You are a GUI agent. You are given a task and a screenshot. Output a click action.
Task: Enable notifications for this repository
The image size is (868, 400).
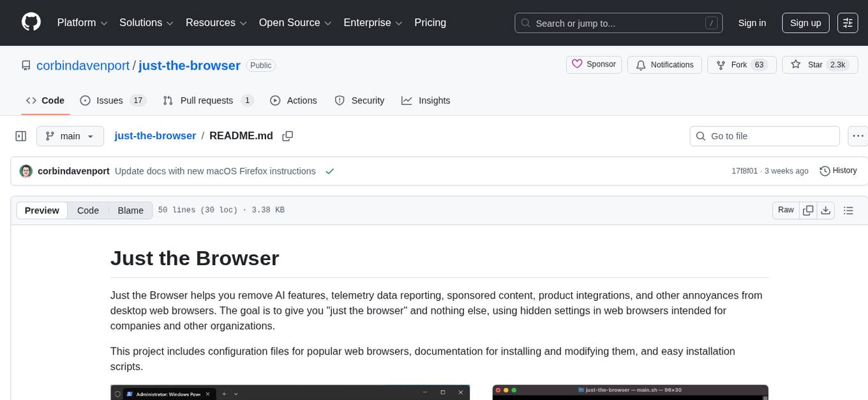(664, 65)
